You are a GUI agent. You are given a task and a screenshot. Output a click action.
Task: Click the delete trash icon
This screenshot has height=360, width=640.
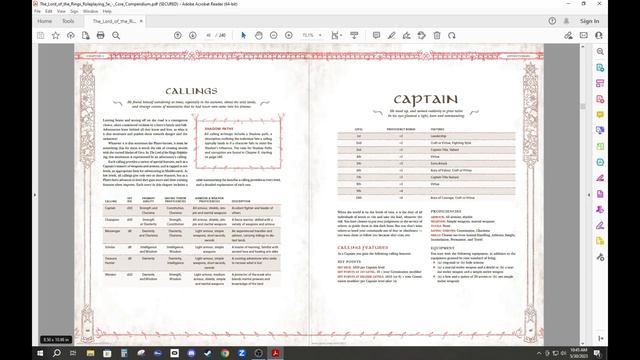pos(437,36)
